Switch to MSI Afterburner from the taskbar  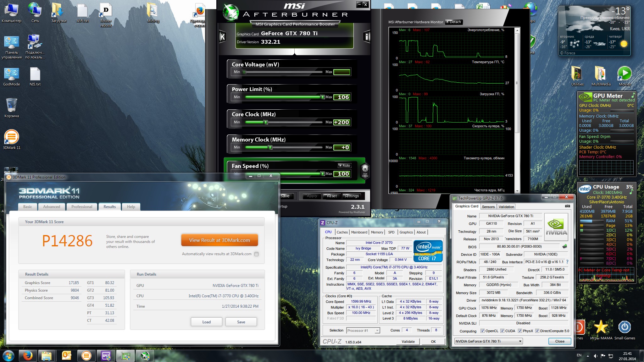coord(145,356)
